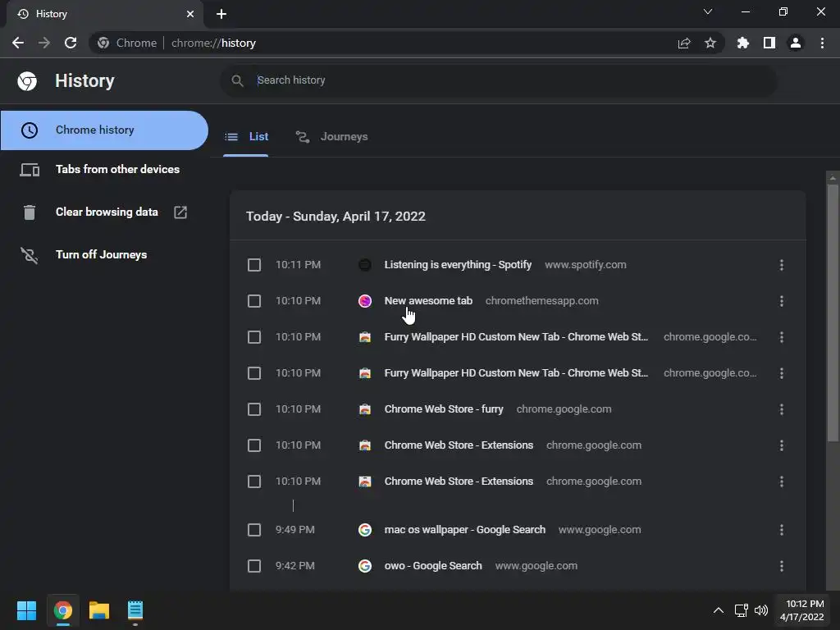The image size is (840, 630).
Task: Bookmark this tab with the star icon
Action: 710,43
